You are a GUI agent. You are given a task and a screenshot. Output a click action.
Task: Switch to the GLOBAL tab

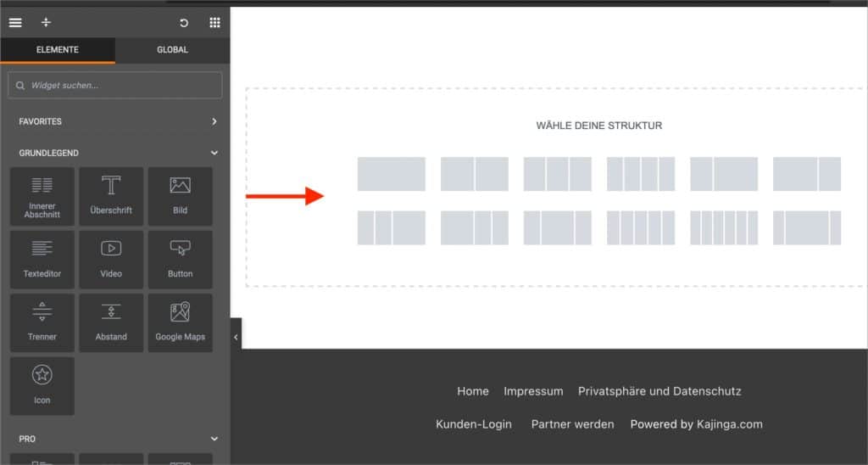pos(172,50)
